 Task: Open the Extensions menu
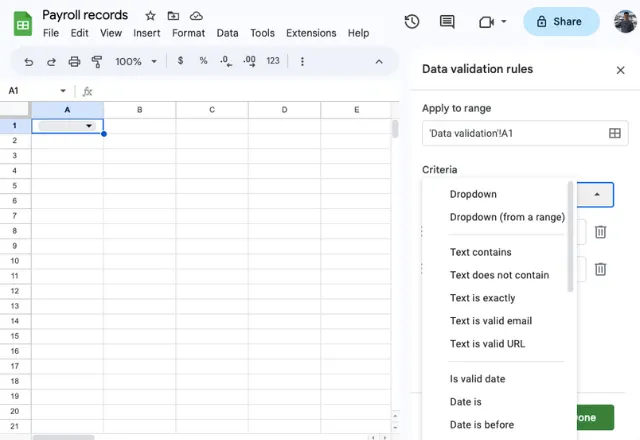311,33
